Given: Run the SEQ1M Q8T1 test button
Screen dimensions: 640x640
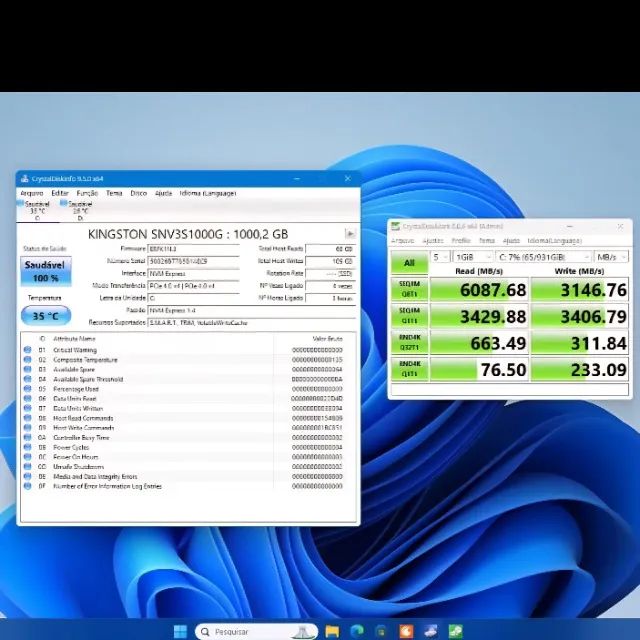Looking at the screenshot, I should coord(409,289).
